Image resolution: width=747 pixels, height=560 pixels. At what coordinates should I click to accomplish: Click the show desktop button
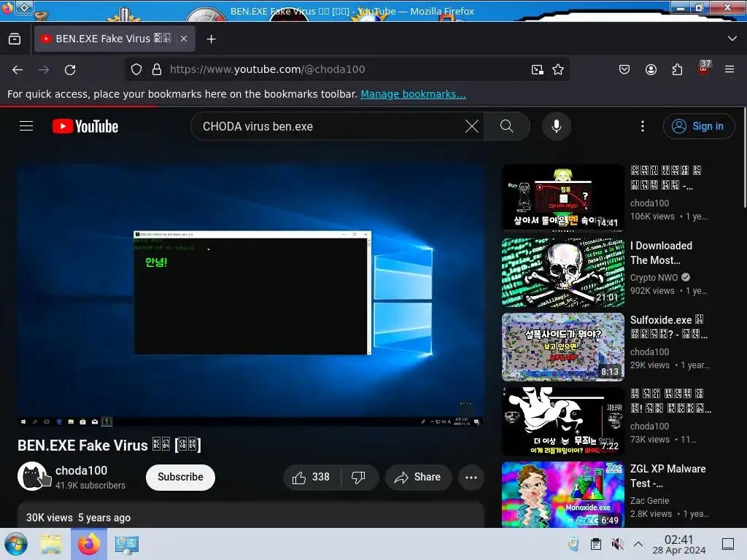(x=728, y=544)
